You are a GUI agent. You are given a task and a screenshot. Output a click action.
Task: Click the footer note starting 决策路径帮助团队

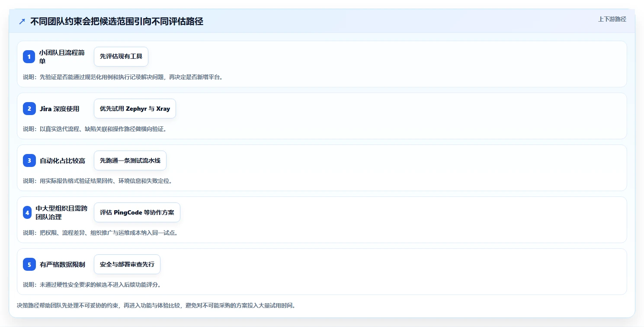point(156,305)
